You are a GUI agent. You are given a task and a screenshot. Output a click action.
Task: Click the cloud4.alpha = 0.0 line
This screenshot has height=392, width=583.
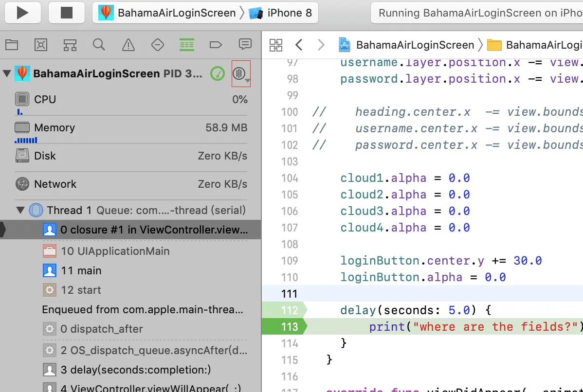(x=405, y=228)
